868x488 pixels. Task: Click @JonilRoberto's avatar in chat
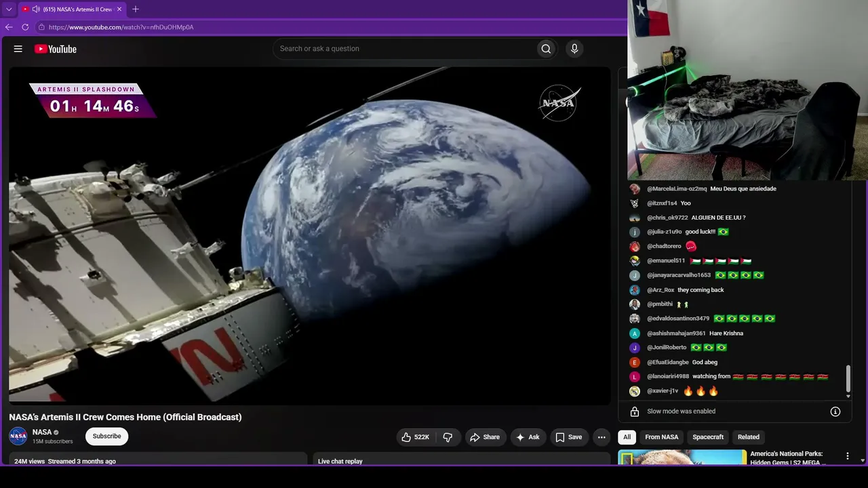point(635,348)
